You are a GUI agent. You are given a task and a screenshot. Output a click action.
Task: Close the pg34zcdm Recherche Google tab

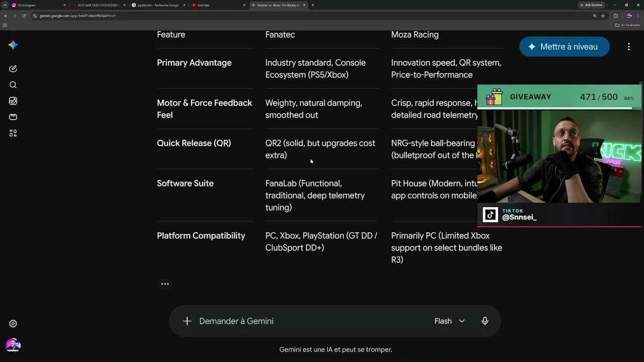click(184, 5)
